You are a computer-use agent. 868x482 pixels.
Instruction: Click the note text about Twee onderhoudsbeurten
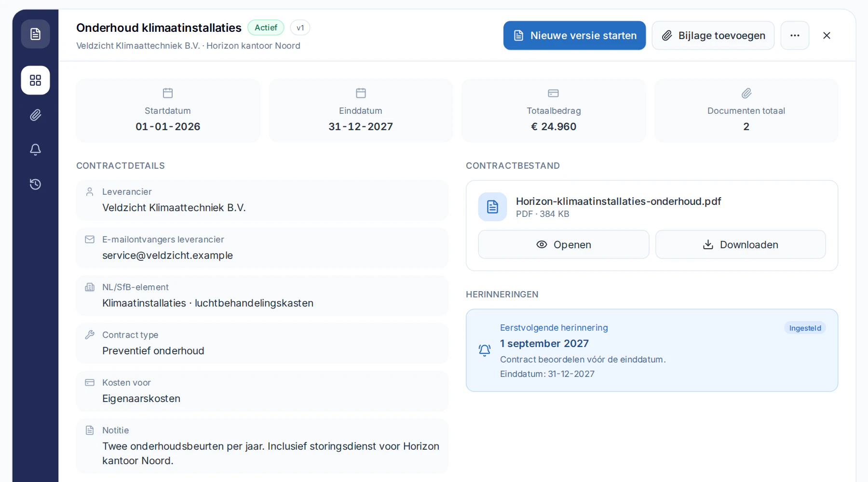[271, 454]
